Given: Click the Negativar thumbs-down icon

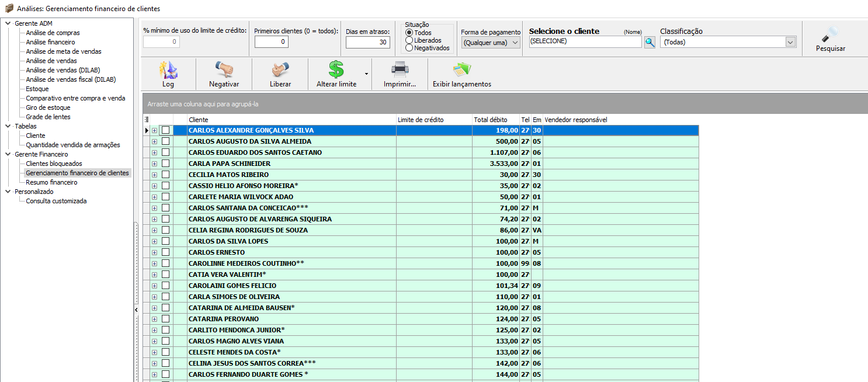Looking at the screenshot, I should pyautogui.click(x=224, y=71).
